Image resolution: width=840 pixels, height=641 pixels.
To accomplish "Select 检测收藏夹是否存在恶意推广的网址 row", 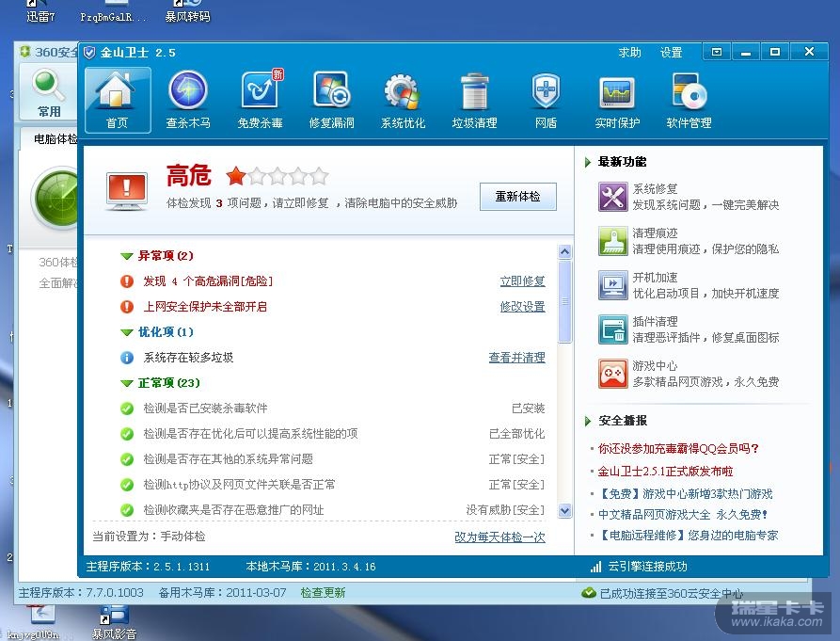I will (333, 509).
